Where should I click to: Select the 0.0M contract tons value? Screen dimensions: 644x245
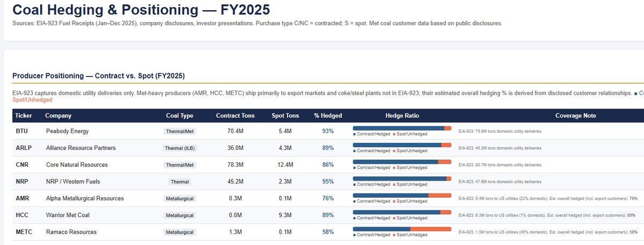coord(235,215)
